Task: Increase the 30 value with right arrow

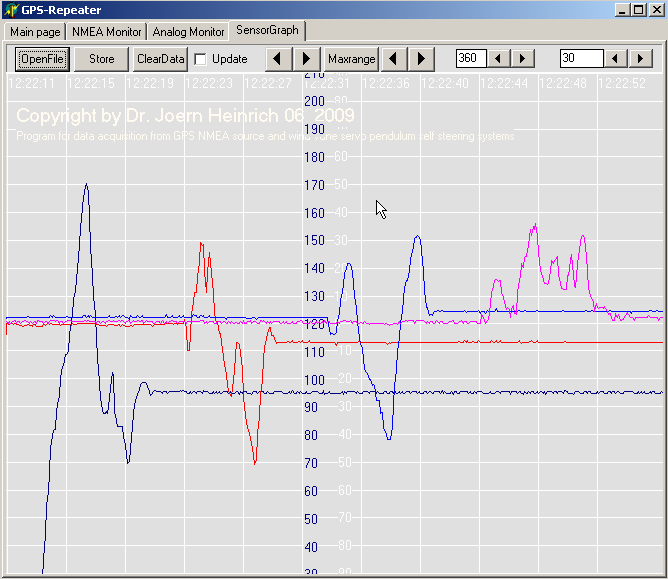Action: [640, 58]
